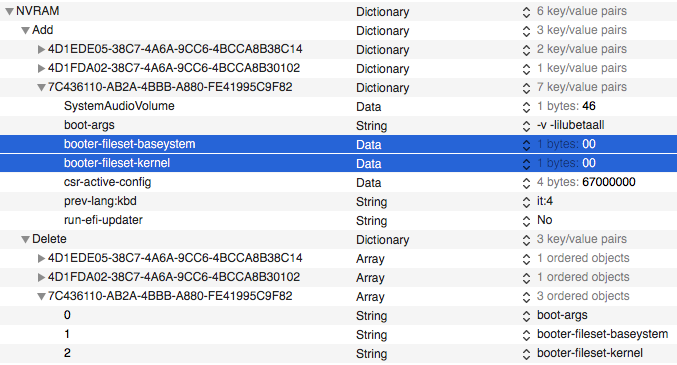
Task: Open type stepper for Delete 7C436110 row
Action: tap(526, 297)
